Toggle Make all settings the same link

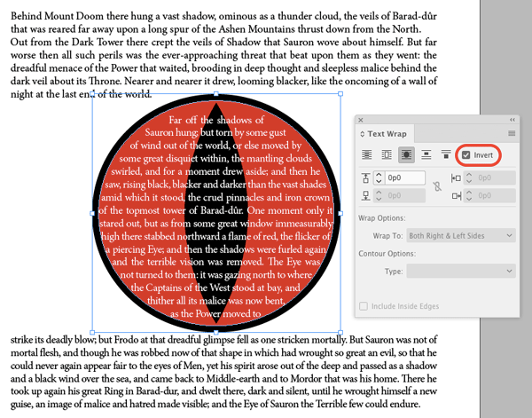coord(437,186)
